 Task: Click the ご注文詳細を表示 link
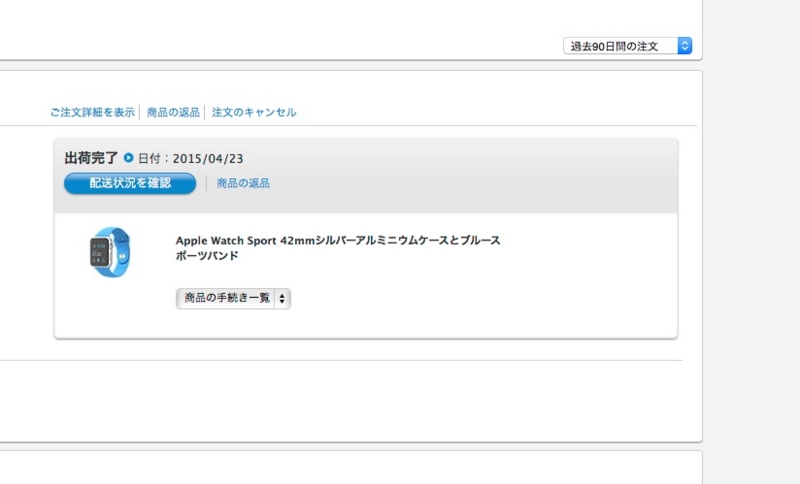coord(92,112)
